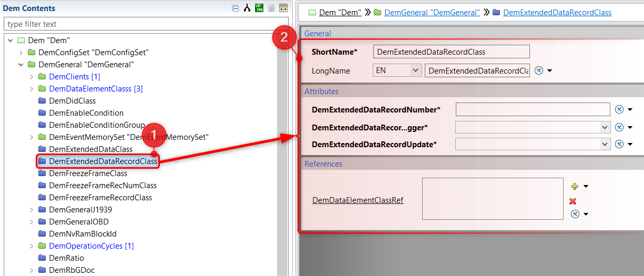Click the blue circle icon beside DemExtendedDataRecordNumber
The image size is (644, 276).
619,109
